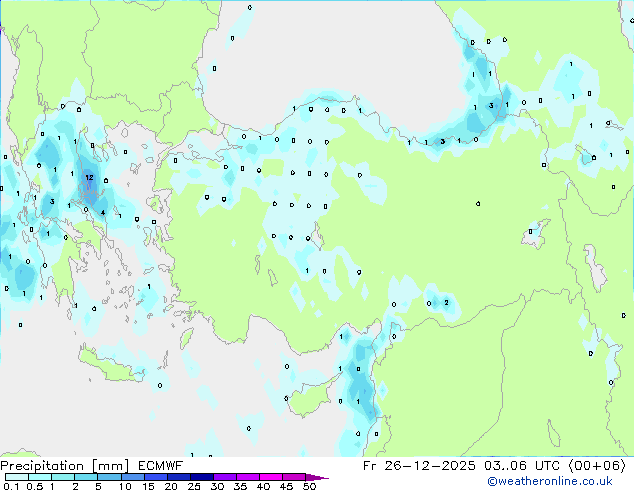Click the "4" precipitation value on the map
This screenshot has height=490, width=634.
point(103,213)
